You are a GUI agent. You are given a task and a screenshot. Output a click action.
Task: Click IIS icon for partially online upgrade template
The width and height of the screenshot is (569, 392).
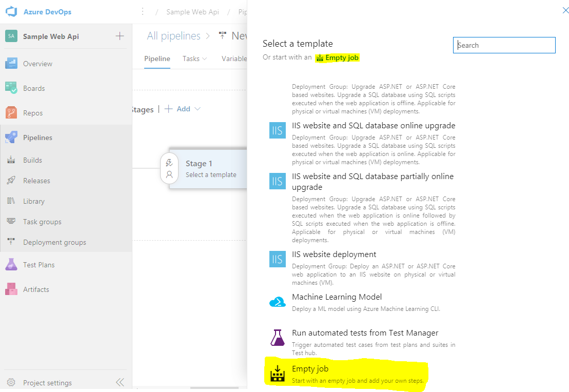coord(277,181)
